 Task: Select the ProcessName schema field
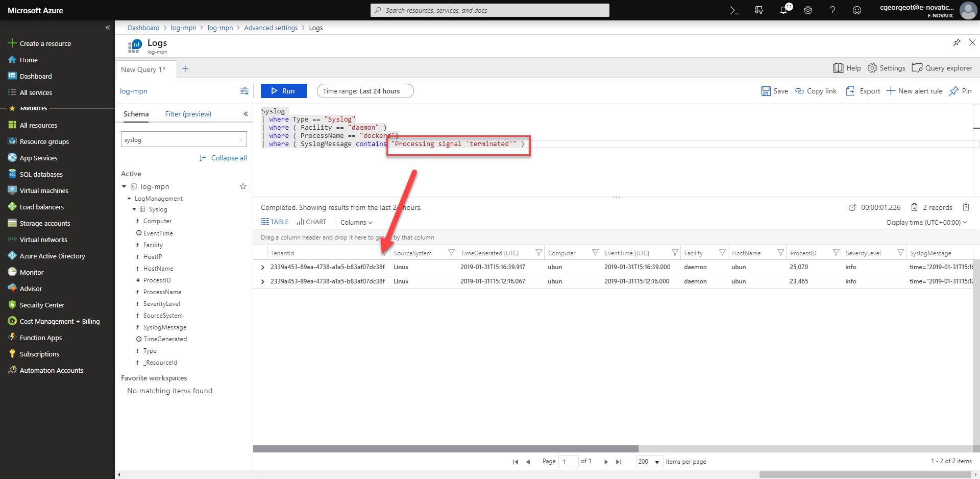(x=162, y=292)
